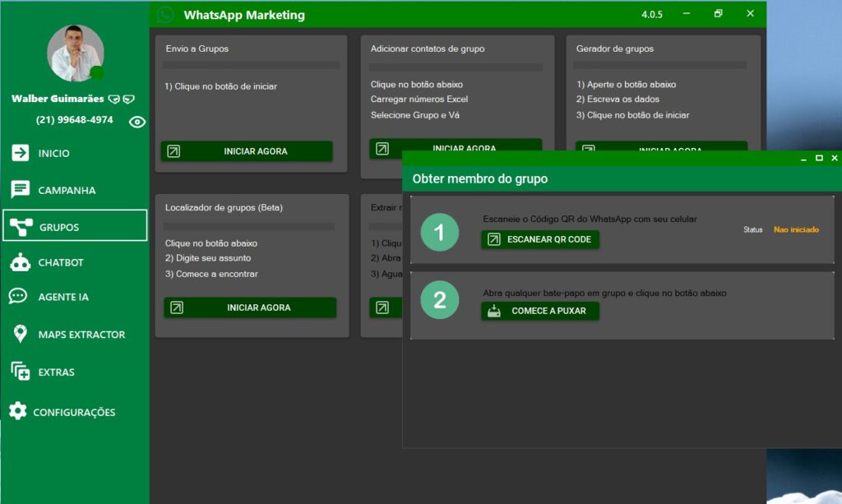Click the green step 2 circle
The height and width of the screenshot is (504, 842).
coord(439,301)
